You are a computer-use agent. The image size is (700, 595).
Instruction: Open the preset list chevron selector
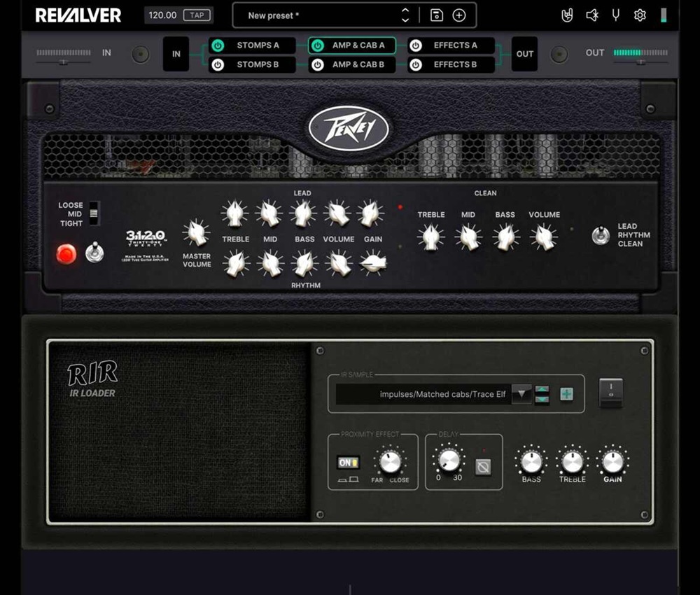point(405,15)
